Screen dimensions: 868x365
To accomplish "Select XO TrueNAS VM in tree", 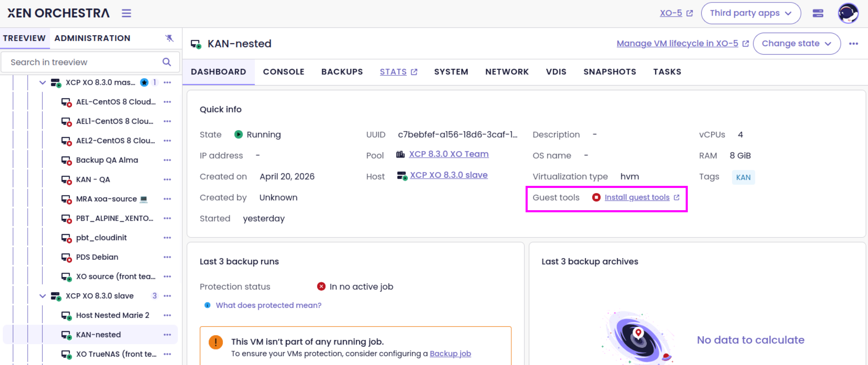I will pyautogui.click(x=116, y=354).
